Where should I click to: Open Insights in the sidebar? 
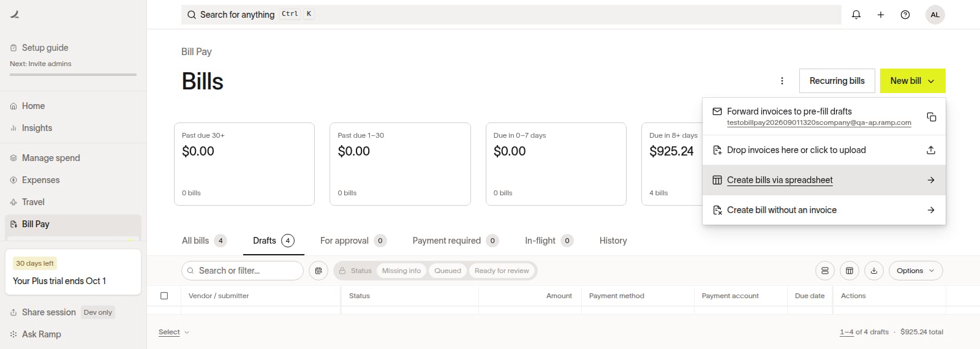37,128
